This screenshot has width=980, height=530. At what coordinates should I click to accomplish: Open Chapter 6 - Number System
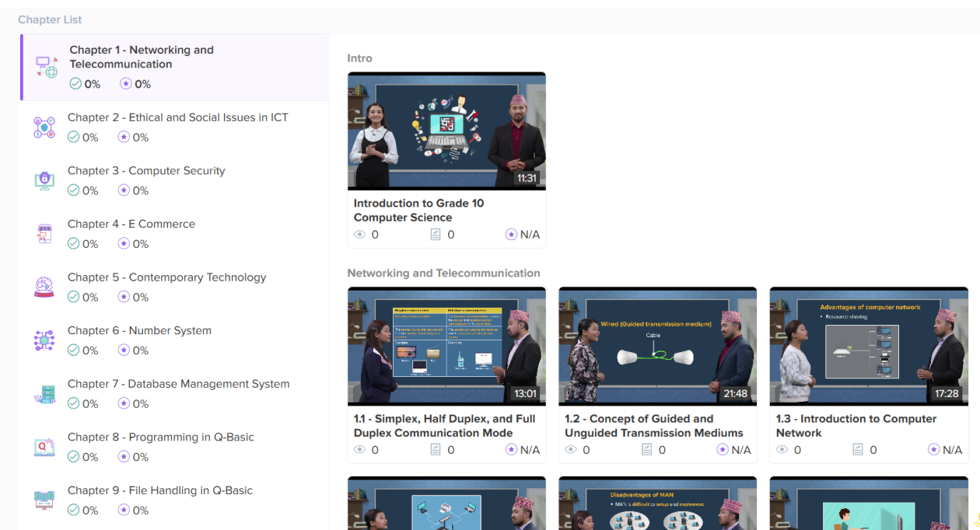(139, 330)
